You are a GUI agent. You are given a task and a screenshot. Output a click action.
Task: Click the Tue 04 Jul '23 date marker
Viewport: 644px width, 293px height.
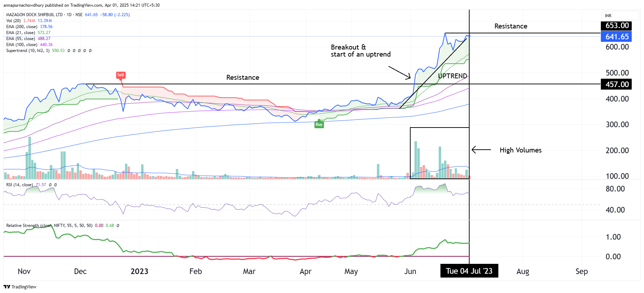(469, 271)
